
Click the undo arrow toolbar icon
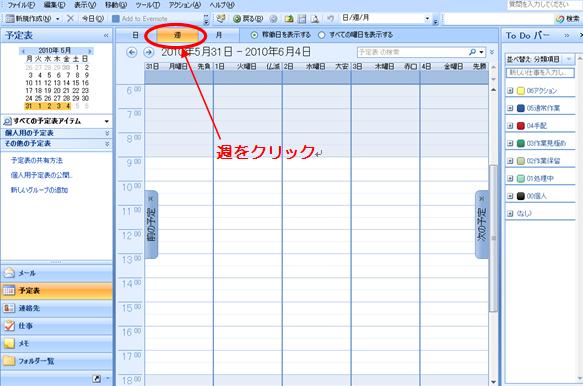[x=330, y=18]
